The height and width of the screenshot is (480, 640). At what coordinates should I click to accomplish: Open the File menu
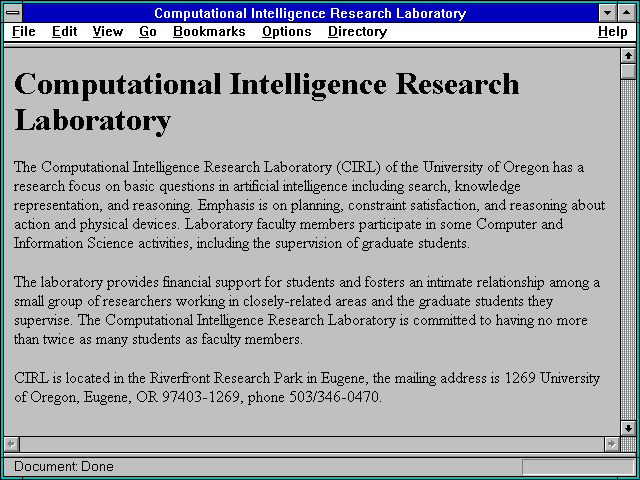point(24,32)
